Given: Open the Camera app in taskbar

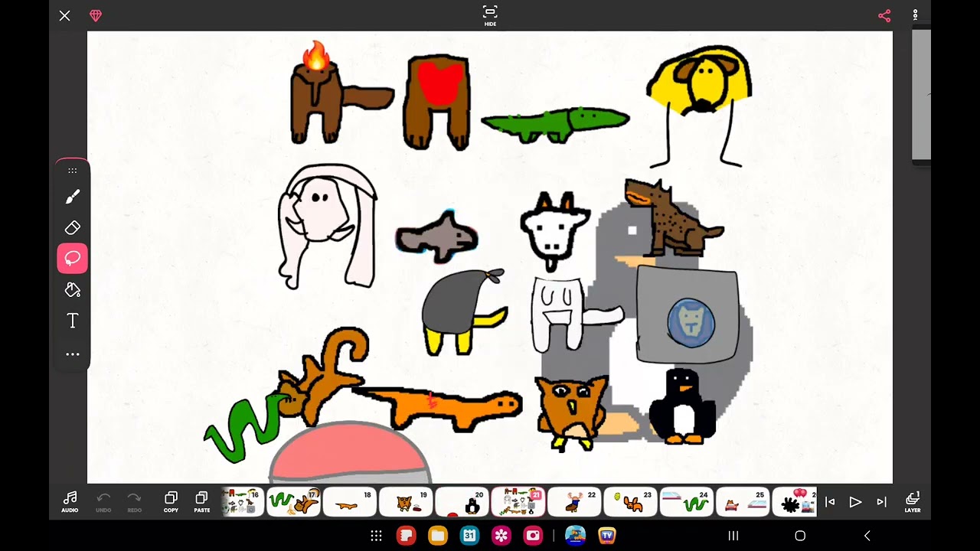Looking at the screenshot, I should (x=533, y=536).
